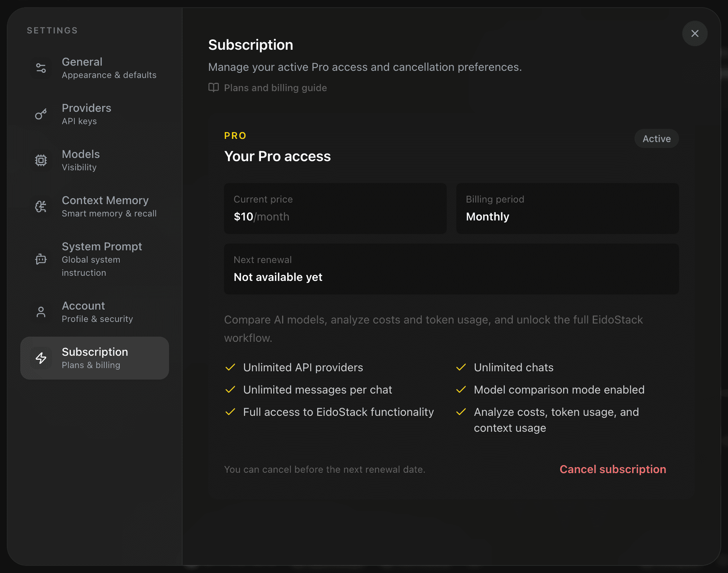Click the System Prompt robot icon
This screenshot has width=728, height=573.
coord(41,259)
